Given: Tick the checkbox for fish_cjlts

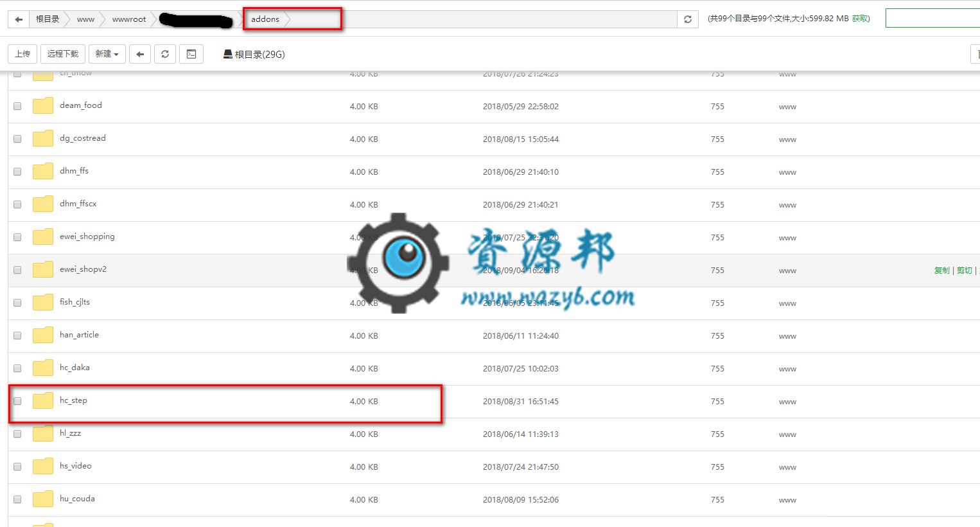Looking at the screenshot, I should pos(17,303).
